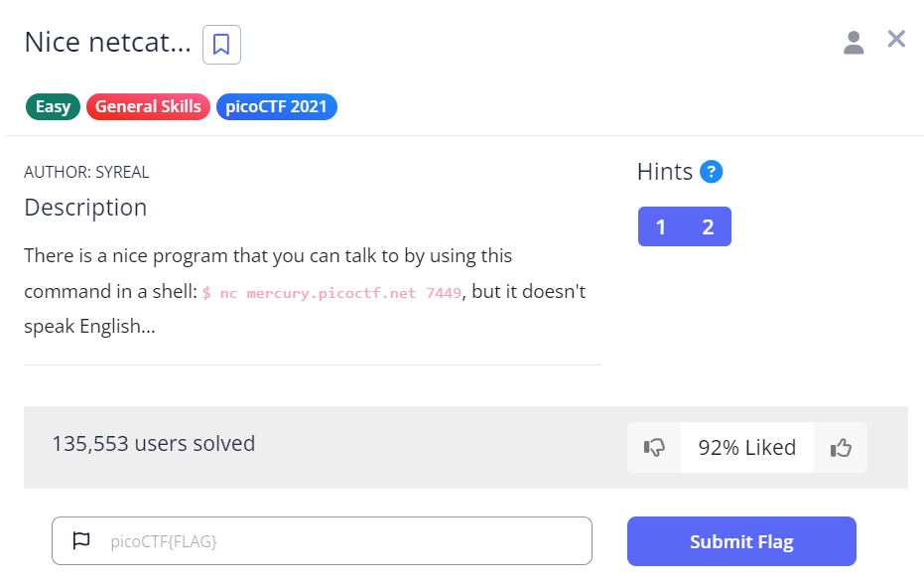The height and width of the screenshot is (586, 924).
Task: Click the 135,553 users solved text
Action: [x=154, y=443]
